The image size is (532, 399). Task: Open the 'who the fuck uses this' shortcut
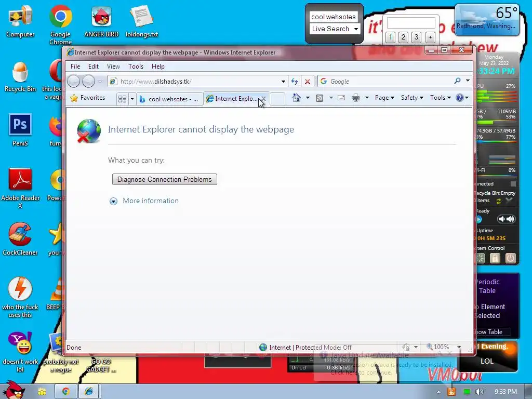pyautogui.click(x=20, y=298)
